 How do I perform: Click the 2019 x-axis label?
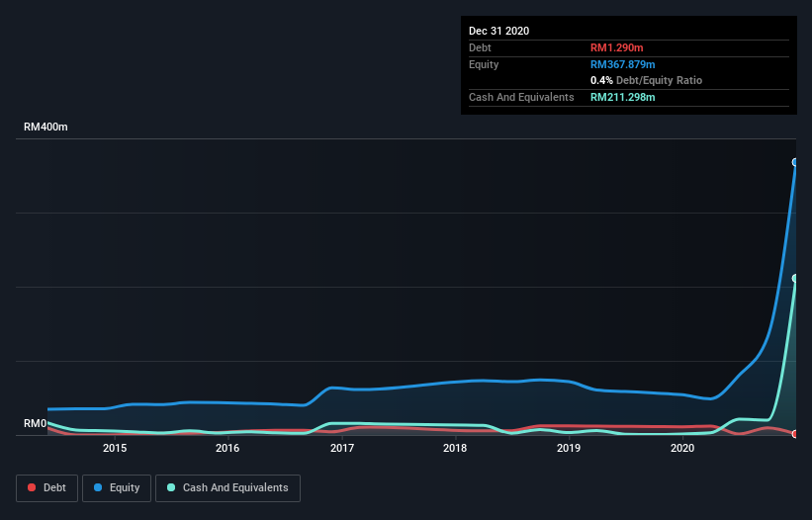pos(569,448)
